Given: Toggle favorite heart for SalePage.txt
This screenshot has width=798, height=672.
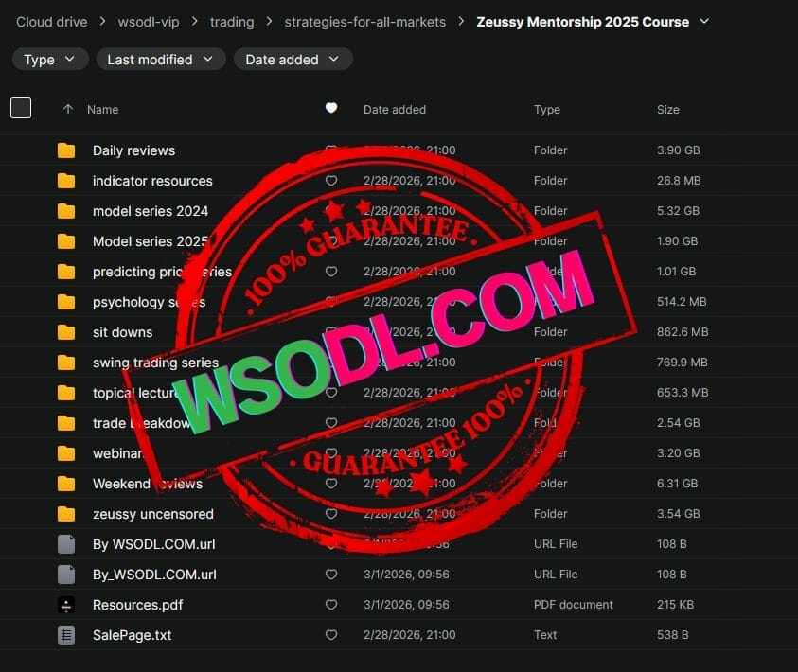Looking at the screenshot, I should pos(331,635).
